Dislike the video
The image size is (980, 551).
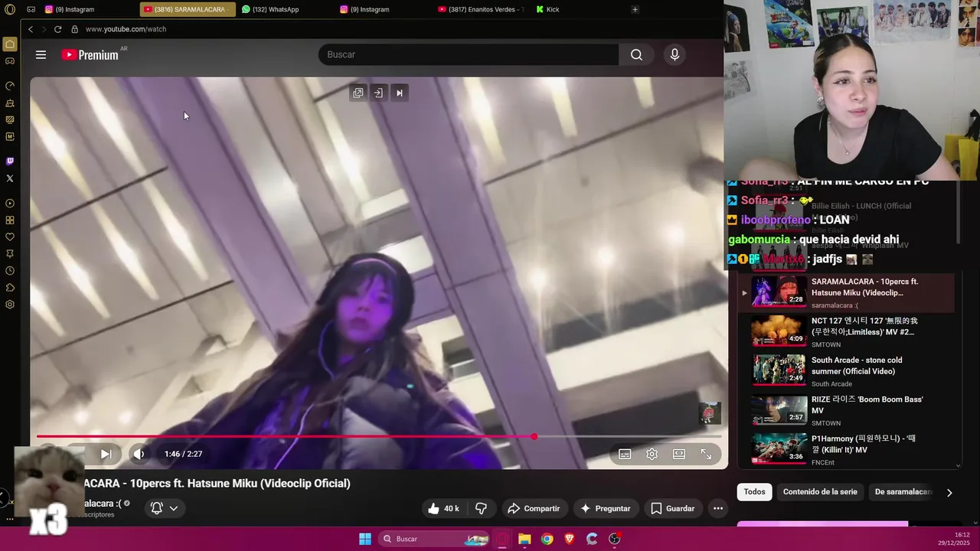coord(481,508)
